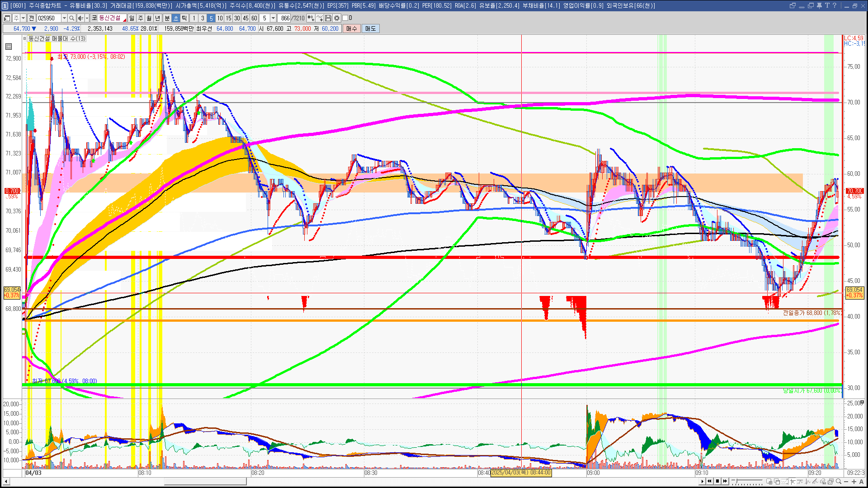Toggle the D checkbox in toolbar
Image resolution: width=868 pixels, height=488 pixels.
point(345,18)
